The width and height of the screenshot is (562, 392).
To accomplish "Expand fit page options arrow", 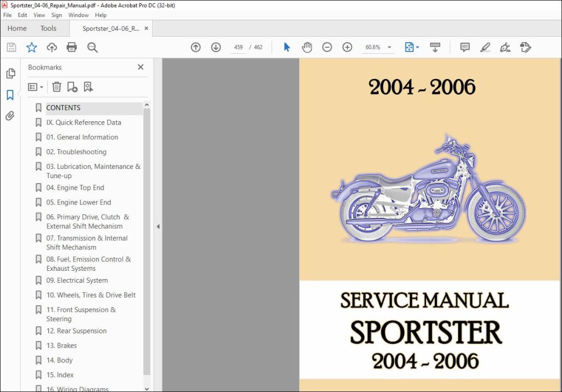I will [x=418, y=47].
